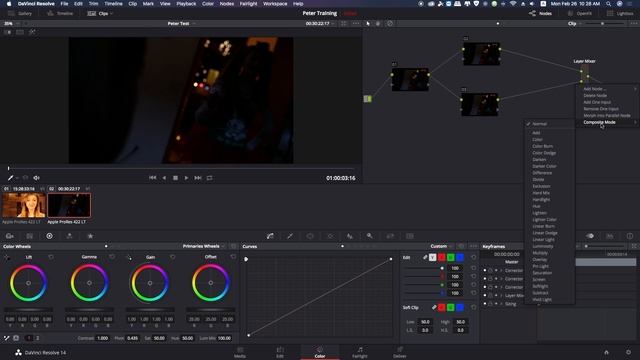Click the viewer eyedropper tool icon
Image resolution: width=640 pixels, height=360 pixels.
(x=10, y=178)
